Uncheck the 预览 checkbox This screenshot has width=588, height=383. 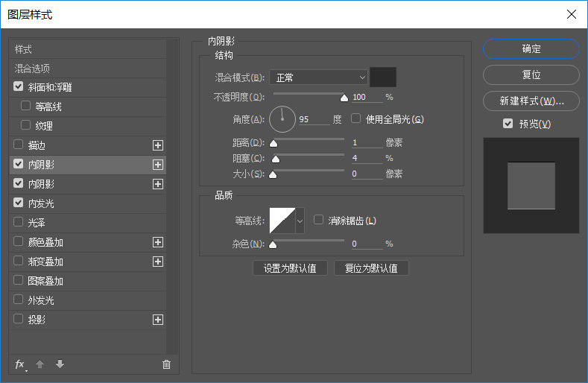(x=508, y=124)
